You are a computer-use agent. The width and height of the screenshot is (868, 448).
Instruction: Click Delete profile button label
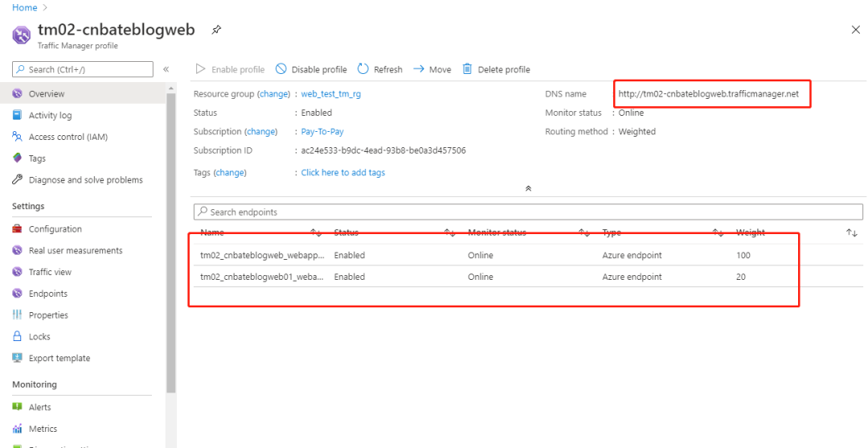(504, 70)
